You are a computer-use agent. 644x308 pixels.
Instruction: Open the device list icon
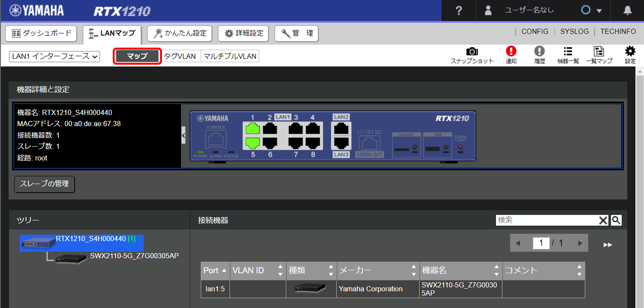click(568, 51)
